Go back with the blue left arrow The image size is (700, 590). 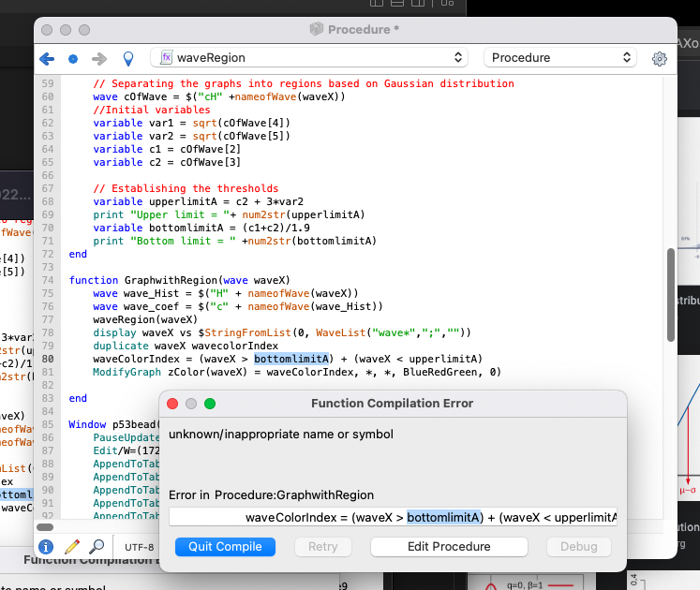[x=47, y=58]
